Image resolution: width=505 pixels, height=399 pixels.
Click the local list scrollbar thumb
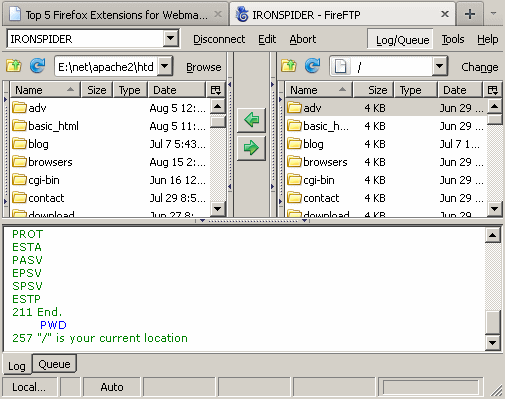point(218,121)
